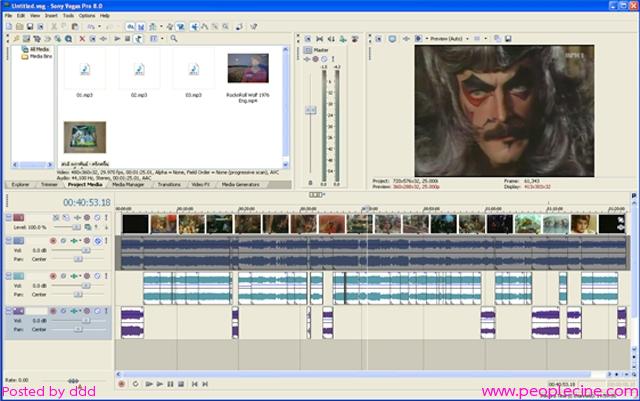This screenshot has width=640, height=401.
Task: Open the Auto Ripple mode dropdown arrow
Action: pos(161,27)
